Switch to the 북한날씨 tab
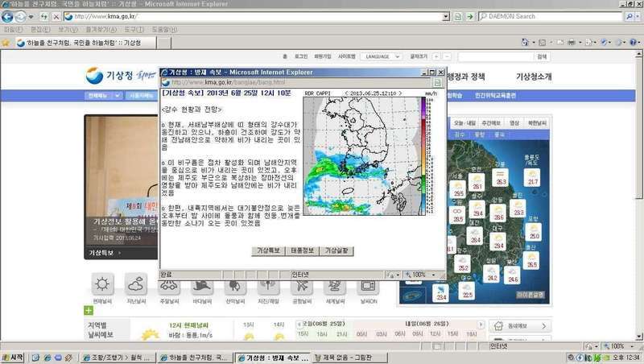Image resolution: width=644 pixels, height=364 pixels. (536, 123)
